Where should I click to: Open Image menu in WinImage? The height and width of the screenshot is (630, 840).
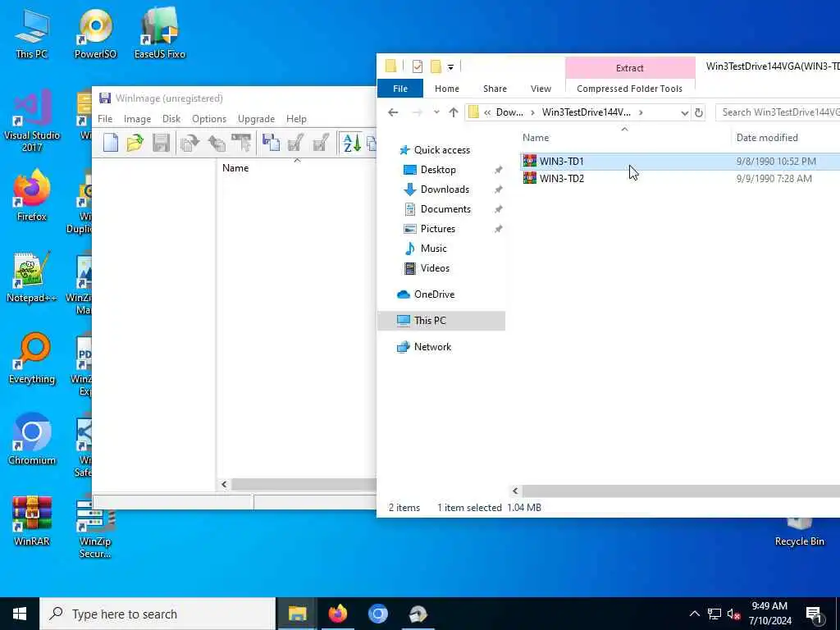tap(137, 119)
